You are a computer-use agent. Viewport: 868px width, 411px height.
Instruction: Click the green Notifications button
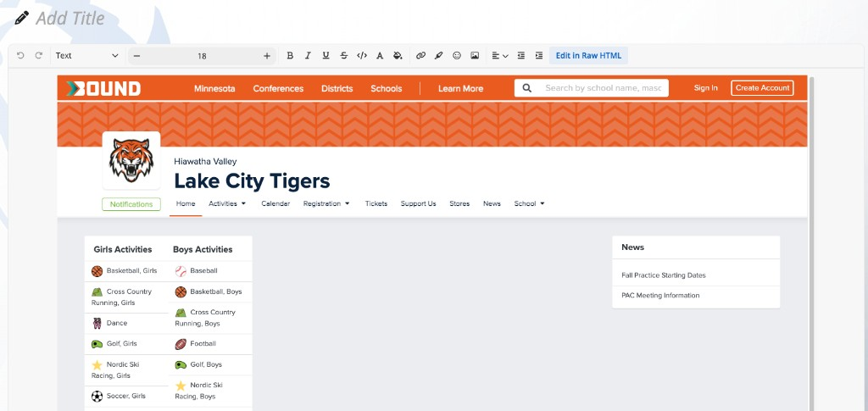tap(131, 204)
